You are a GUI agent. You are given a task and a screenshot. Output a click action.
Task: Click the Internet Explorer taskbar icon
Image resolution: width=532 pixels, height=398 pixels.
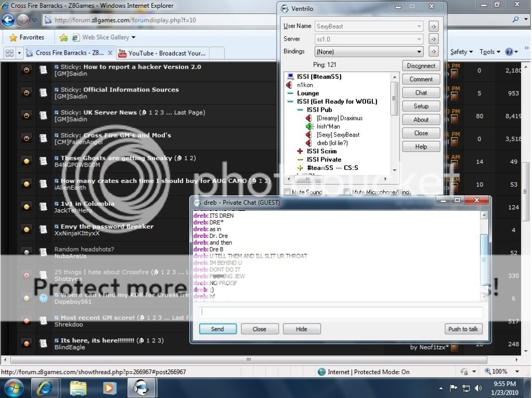(x=46, y=388)
